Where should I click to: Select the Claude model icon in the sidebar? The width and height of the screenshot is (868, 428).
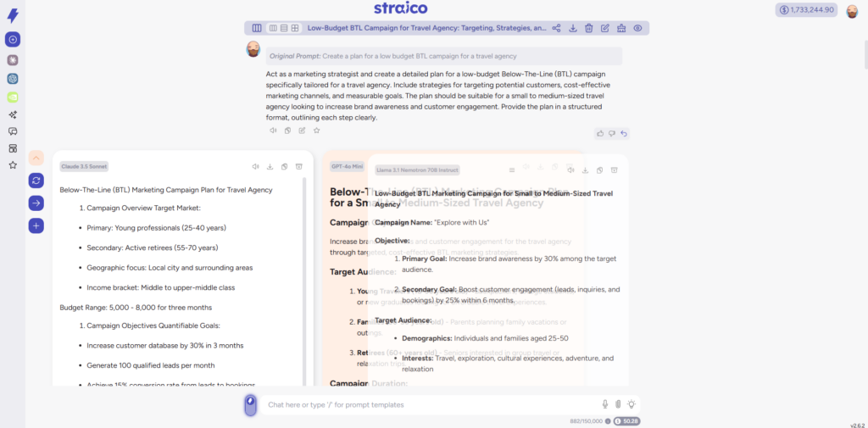[13, 59]
